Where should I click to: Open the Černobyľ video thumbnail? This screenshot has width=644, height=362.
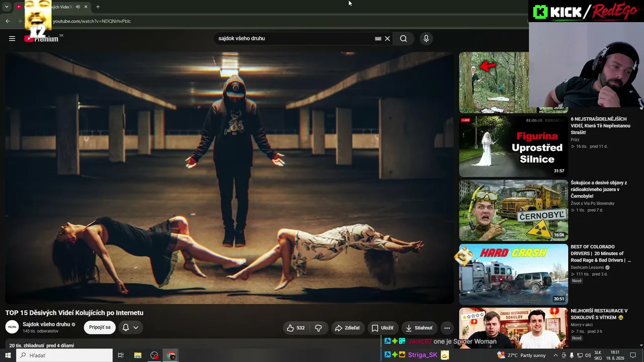(513, 210)
